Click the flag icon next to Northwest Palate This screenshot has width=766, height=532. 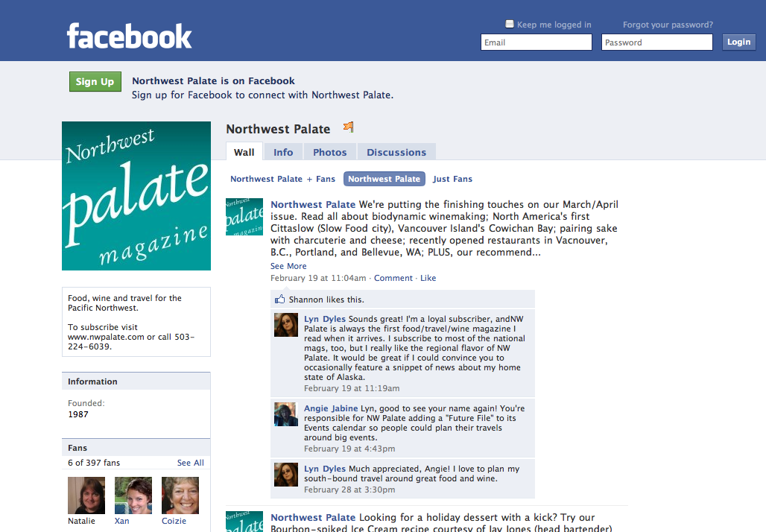coord(348,127)
